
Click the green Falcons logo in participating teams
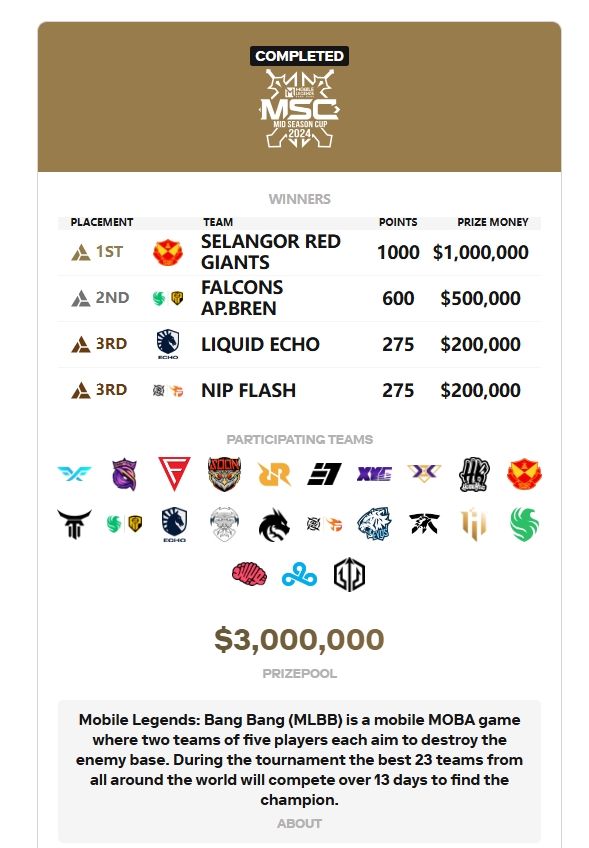(524, 525)
